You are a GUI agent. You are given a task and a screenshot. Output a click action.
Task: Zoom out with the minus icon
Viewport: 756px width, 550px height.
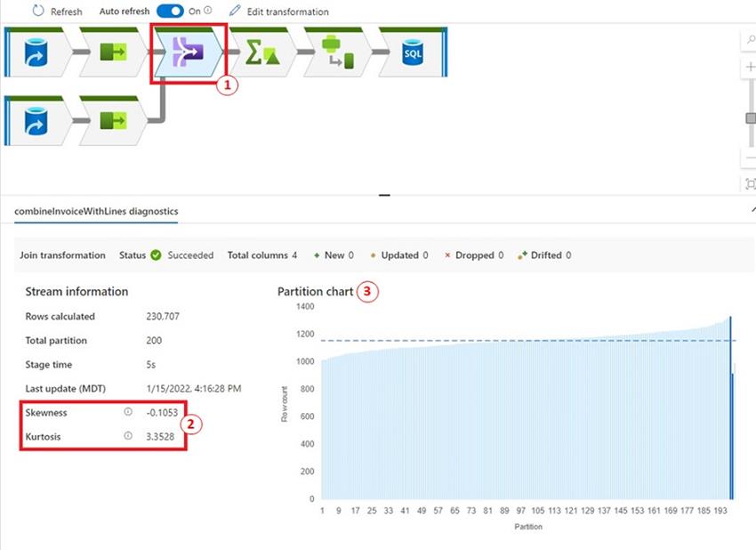(750, 156)
